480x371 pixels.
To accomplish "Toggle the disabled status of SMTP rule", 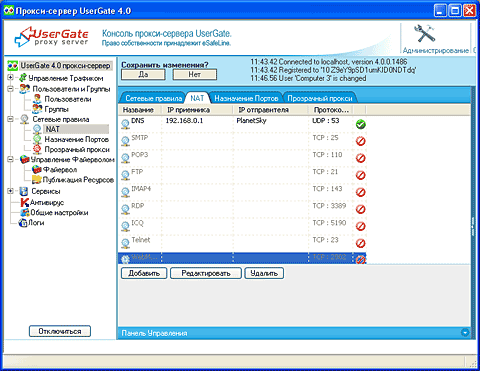I will pos(360,141).
